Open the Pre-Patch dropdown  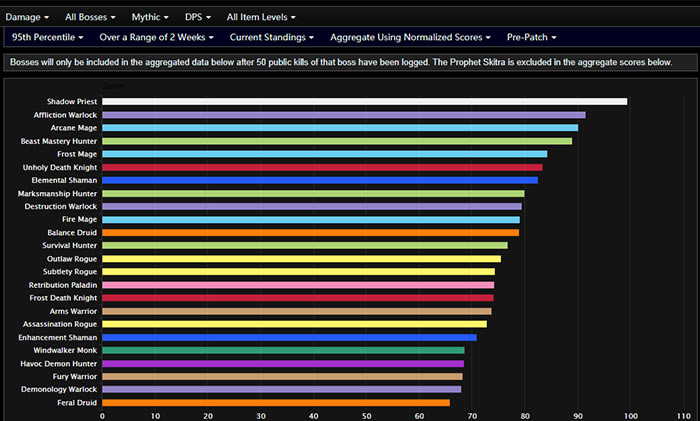click(532, 37)
